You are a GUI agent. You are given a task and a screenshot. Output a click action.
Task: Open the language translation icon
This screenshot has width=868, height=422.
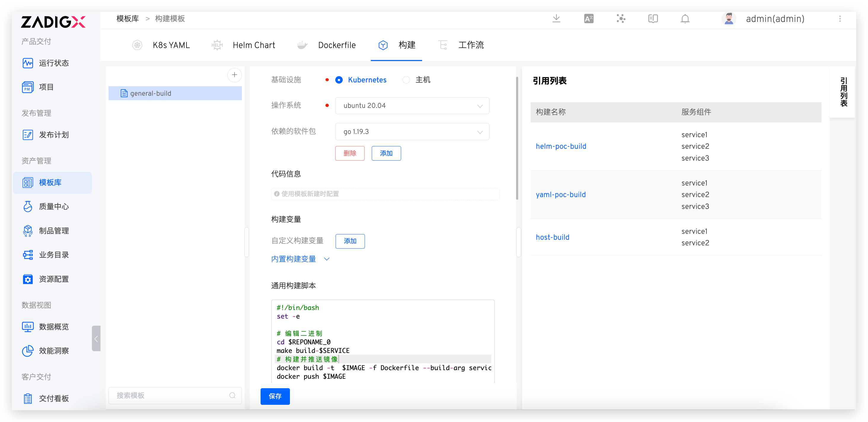589,19
